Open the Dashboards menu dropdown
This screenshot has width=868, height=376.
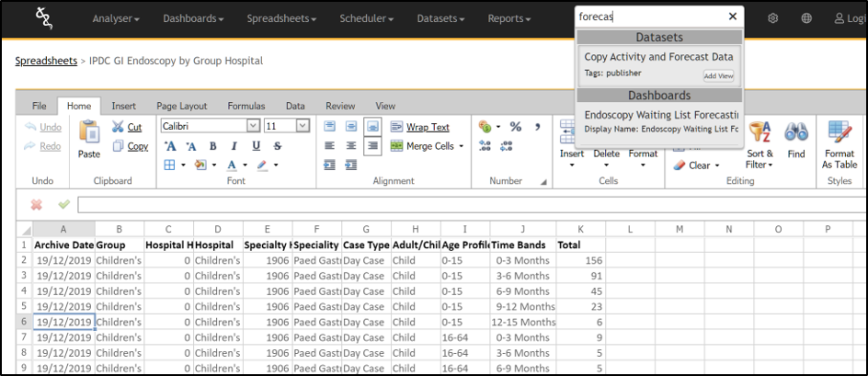[193, 18]
